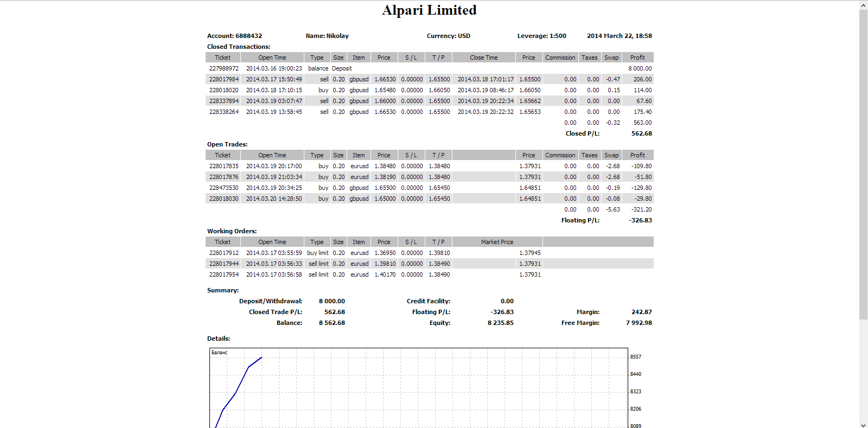Click ticket number 228018020
Screen dimensions: 868x428
224,90
